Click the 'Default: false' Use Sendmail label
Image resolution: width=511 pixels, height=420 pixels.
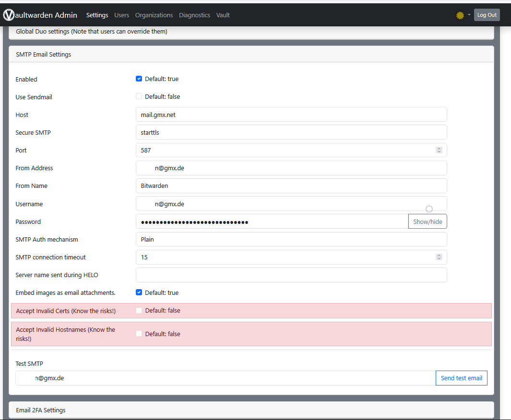[x=162, y=97]
